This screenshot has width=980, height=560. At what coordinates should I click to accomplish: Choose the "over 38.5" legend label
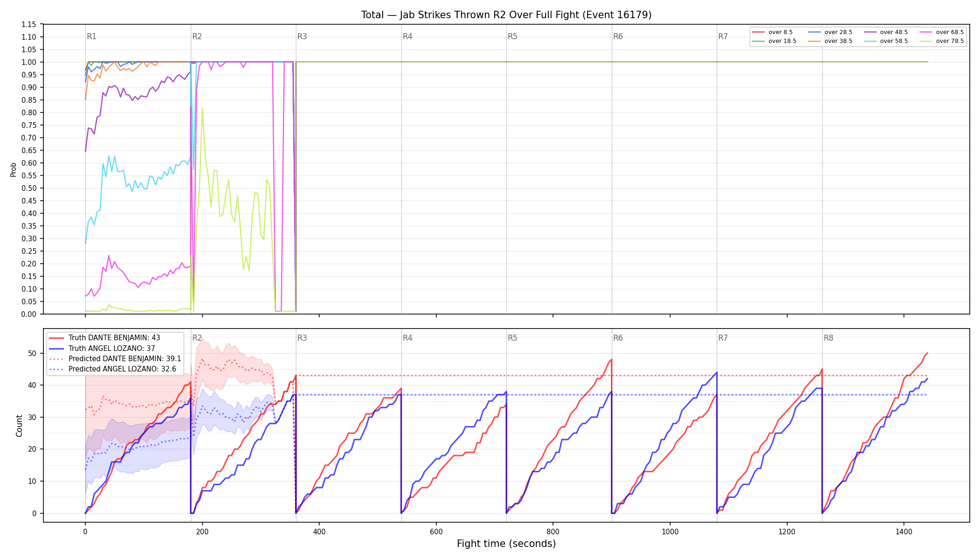838,41
